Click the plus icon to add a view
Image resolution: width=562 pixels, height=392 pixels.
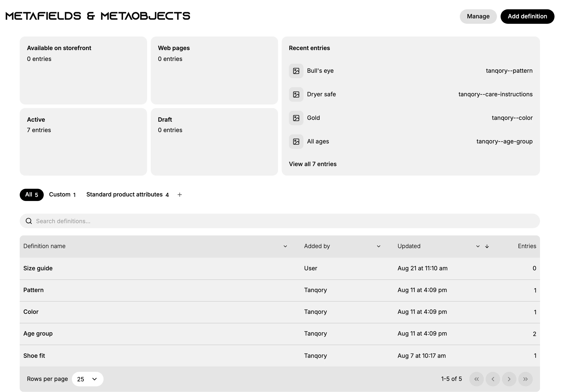(x=179, y=195)
